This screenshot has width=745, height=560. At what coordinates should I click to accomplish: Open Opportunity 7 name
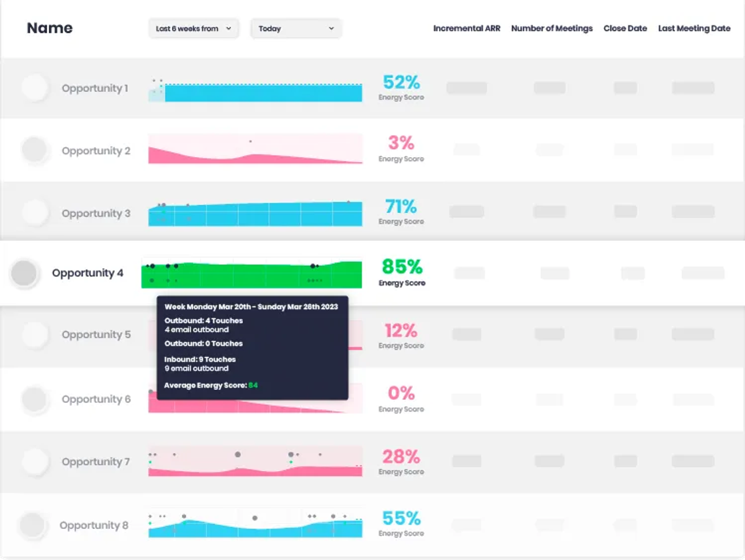[96, 462]
